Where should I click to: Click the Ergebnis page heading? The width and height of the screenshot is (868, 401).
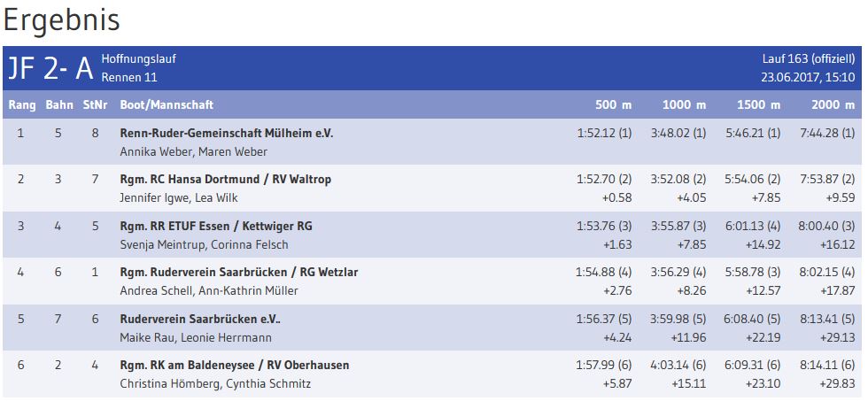(62, 19)
